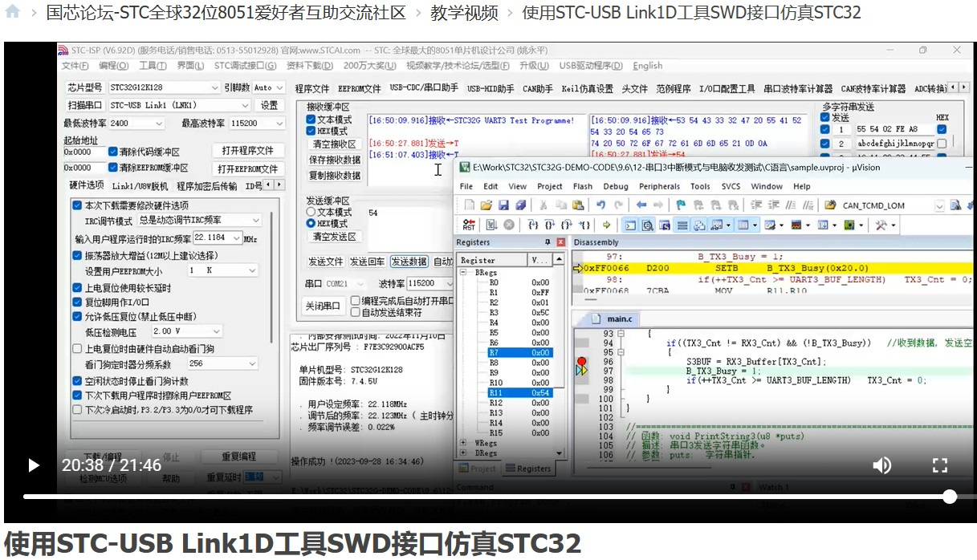Toggle 文本模式 checkbox in 接收缓冲区

(x=311, y=120)
